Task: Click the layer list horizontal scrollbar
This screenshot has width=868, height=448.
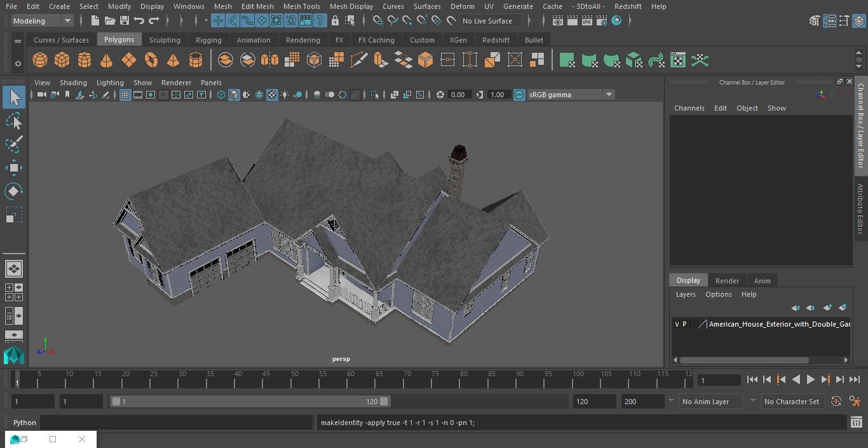Action: click(744, 360)
